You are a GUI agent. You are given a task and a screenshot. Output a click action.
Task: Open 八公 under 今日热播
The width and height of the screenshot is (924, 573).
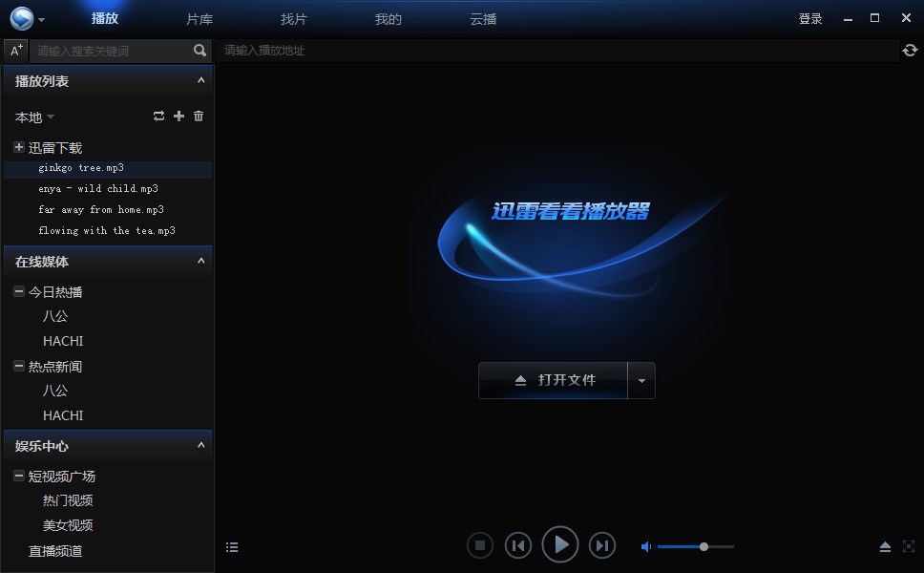click(x=55, y=316)
